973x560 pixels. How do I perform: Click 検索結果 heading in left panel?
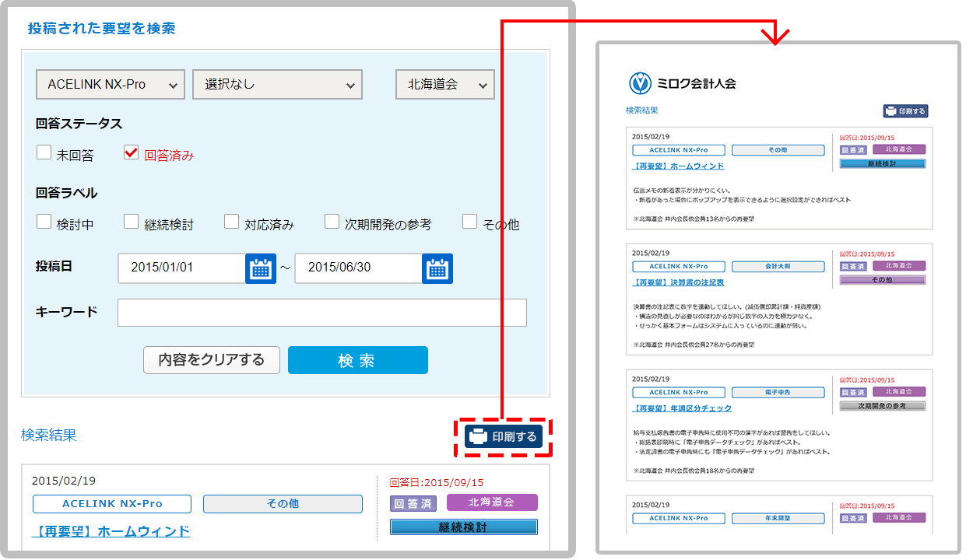point(49,435)
